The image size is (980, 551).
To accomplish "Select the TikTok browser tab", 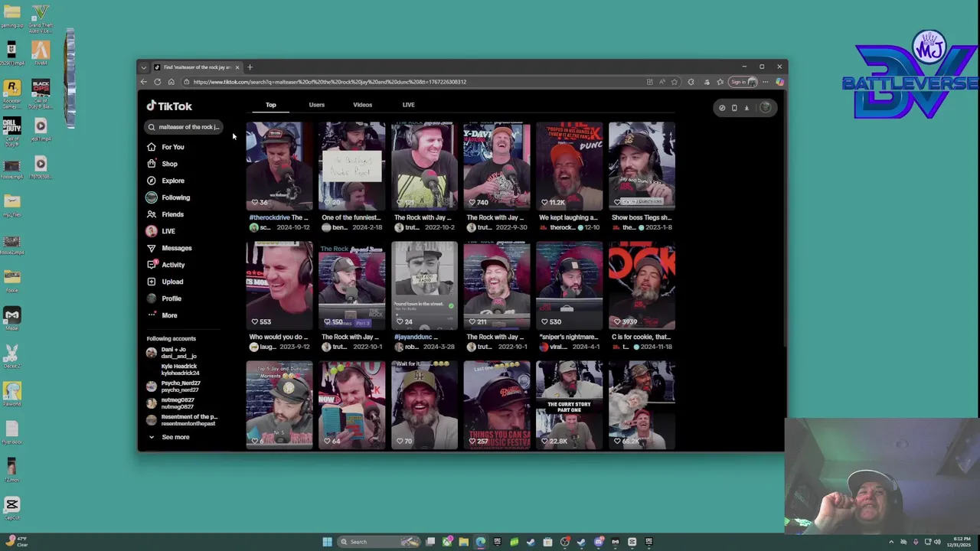I will click(197, 67).
